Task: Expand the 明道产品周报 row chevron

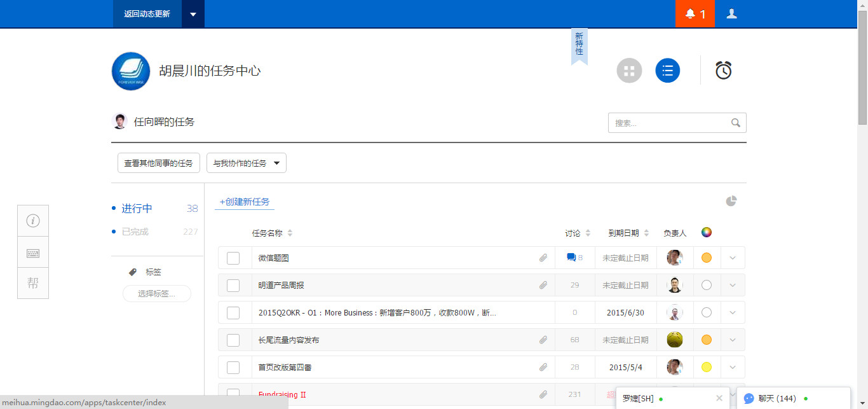Action: pos(733,285)
